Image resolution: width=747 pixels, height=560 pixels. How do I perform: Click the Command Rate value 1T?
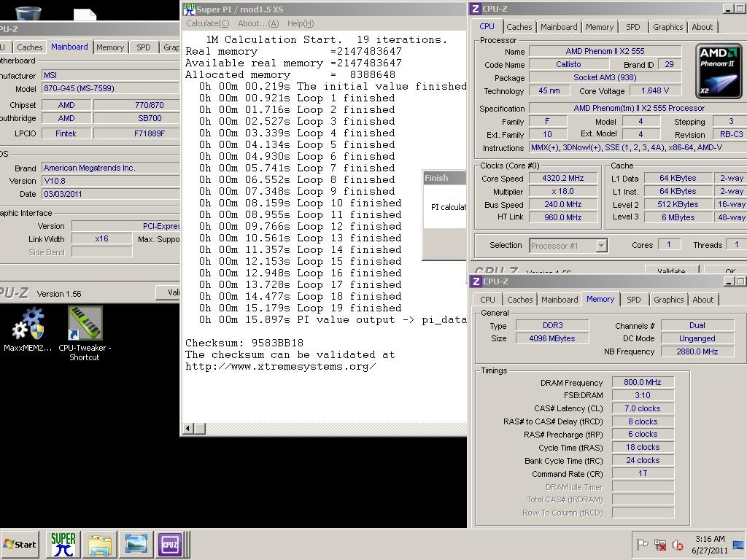pyautogui.click(x=642, y=473)
